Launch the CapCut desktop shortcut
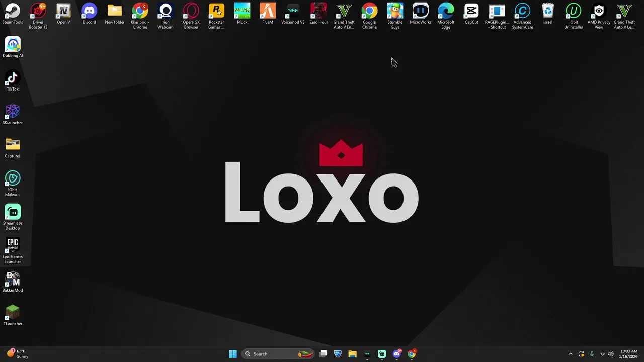Image resolution: width=644 pixels, height=362 pixels. (x=471, y=14)
